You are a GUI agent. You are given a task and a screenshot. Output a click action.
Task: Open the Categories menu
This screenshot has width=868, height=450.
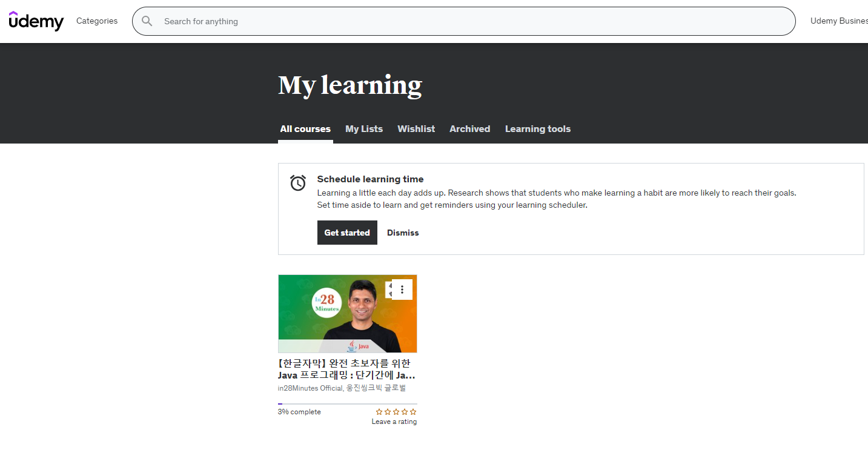(97, 21)
